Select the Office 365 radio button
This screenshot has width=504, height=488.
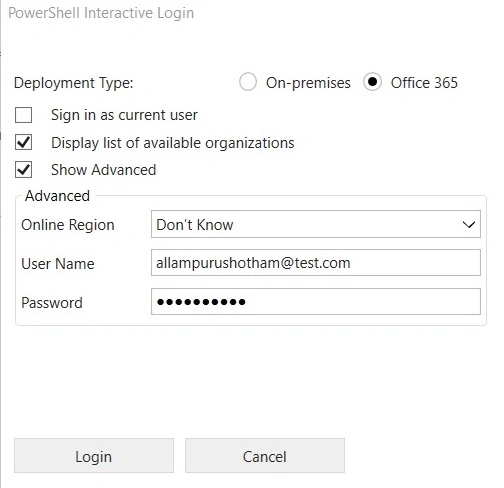tap(372, 82)
